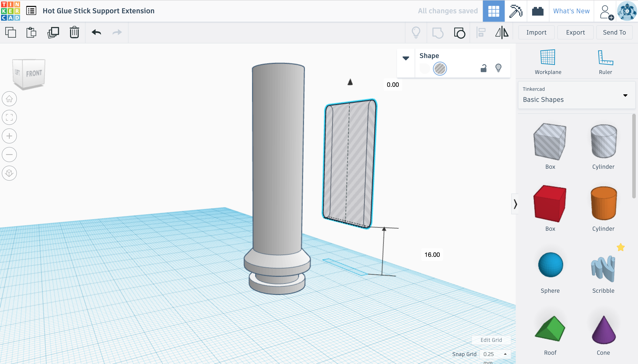Open the Blocks pickaxe view

click(515, 11)
